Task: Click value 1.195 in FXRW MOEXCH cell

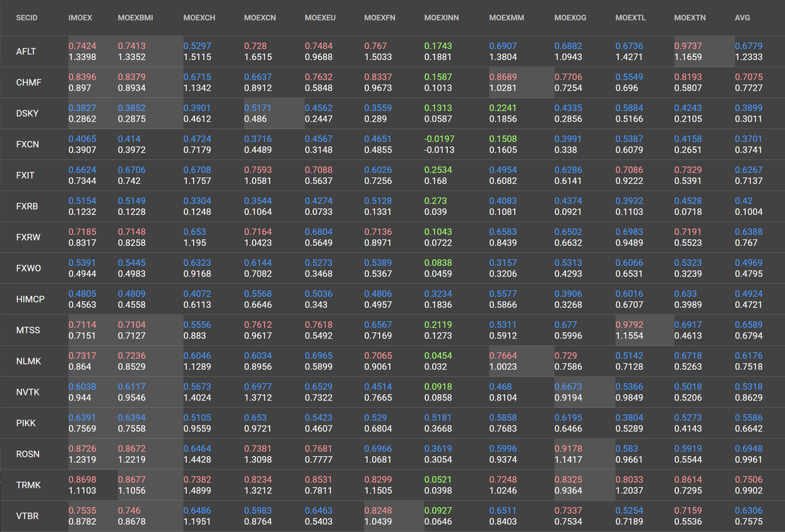Action: point(195,243)
